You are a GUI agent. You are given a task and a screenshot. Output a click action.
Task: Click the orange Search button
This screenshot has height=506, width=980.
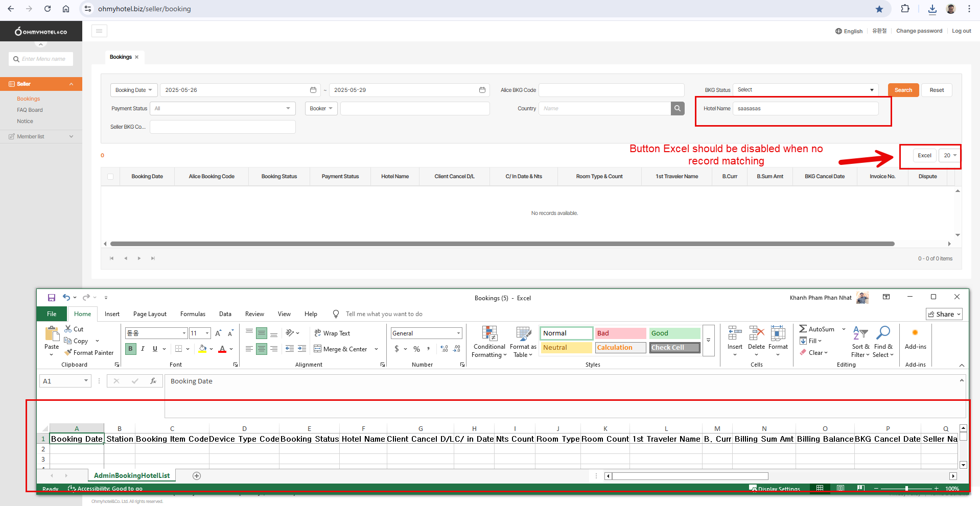click(x=903, y=90)
